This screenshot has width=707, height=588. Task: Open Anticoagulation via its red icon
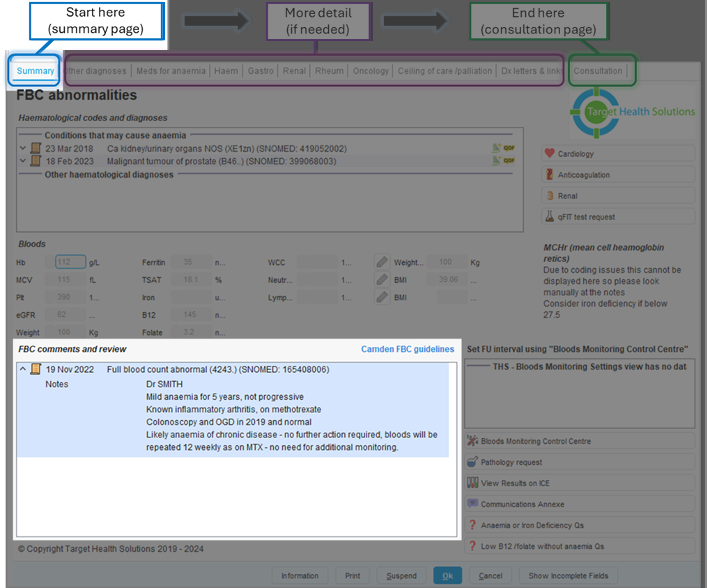pyautogui.click(x=550, y=175)
